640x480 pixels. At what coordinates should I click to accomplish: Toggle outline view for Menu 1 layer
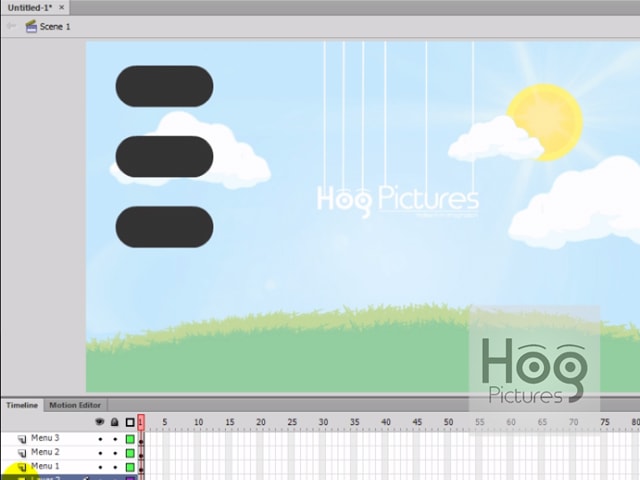[130, 467]
